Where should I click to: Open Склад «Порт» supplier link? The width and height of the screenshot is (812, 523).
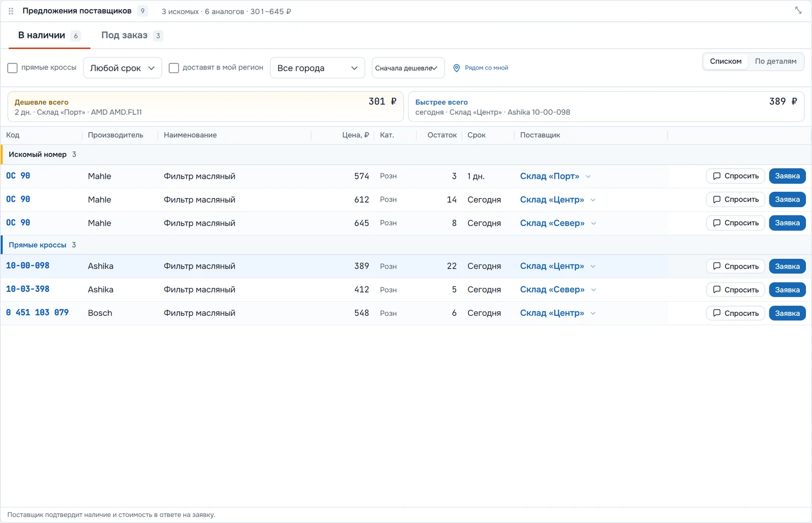point(550,176)
